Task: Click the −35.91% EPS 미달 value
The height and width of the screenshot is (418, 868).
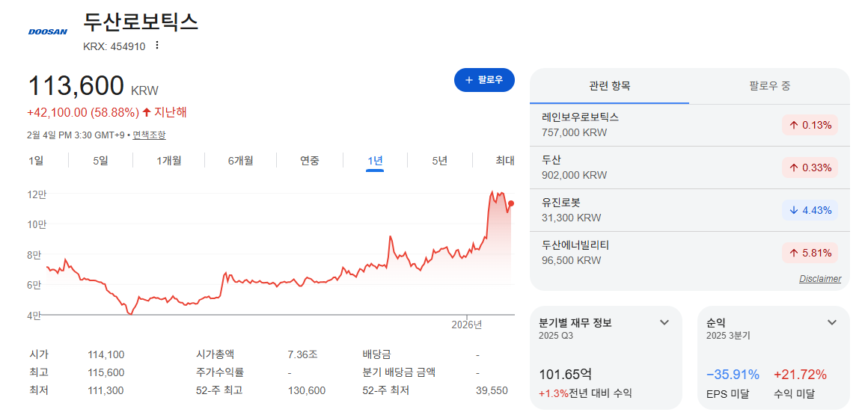Action: point(733,375)
